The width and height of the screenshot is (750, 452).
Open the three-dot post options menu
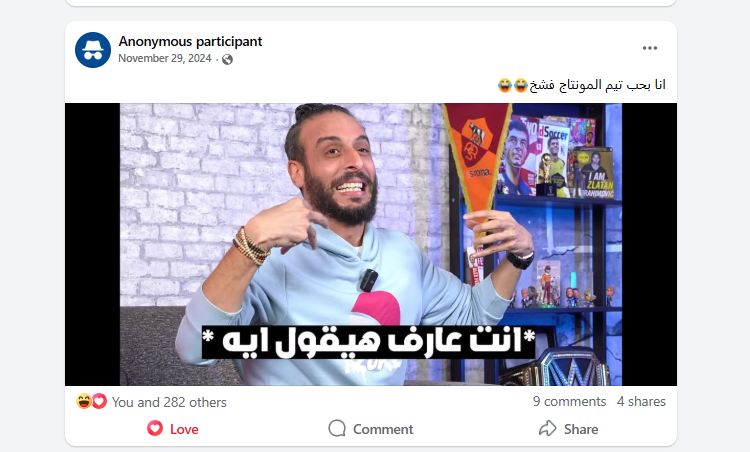click(650, 48)
